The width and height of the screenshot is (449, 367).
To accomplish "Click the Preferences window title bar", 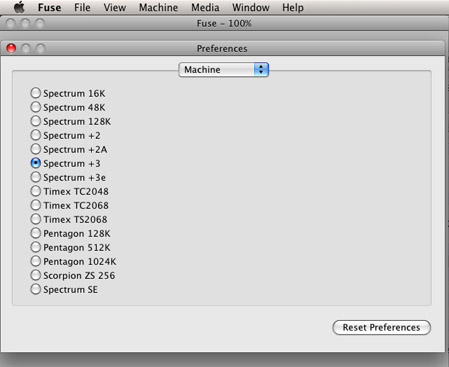I will (222, 49).
